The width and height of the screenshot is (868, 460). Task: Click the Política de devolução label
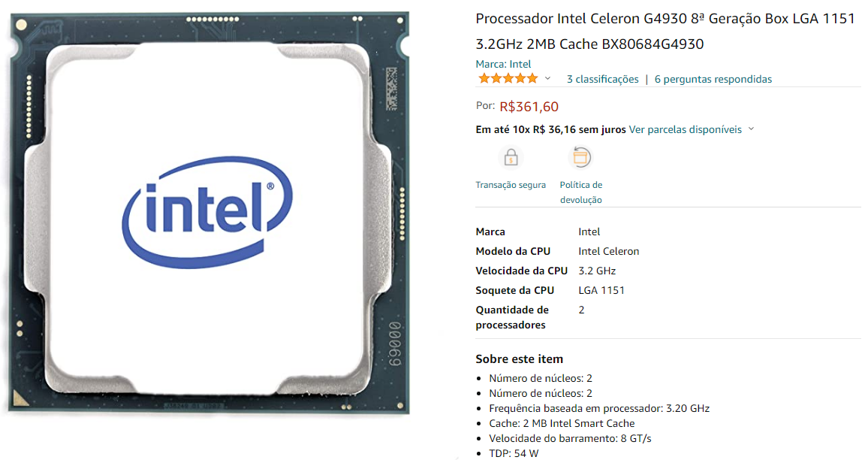580,192
